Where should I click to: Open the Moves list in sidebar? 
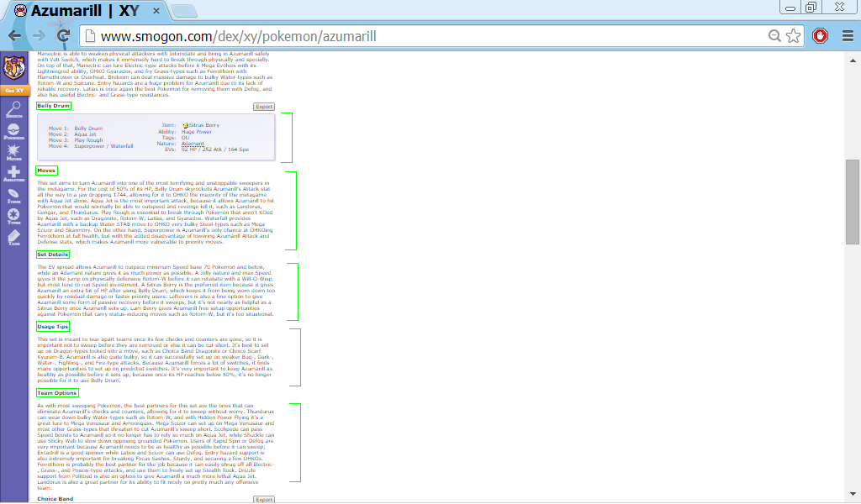point(13,153)
